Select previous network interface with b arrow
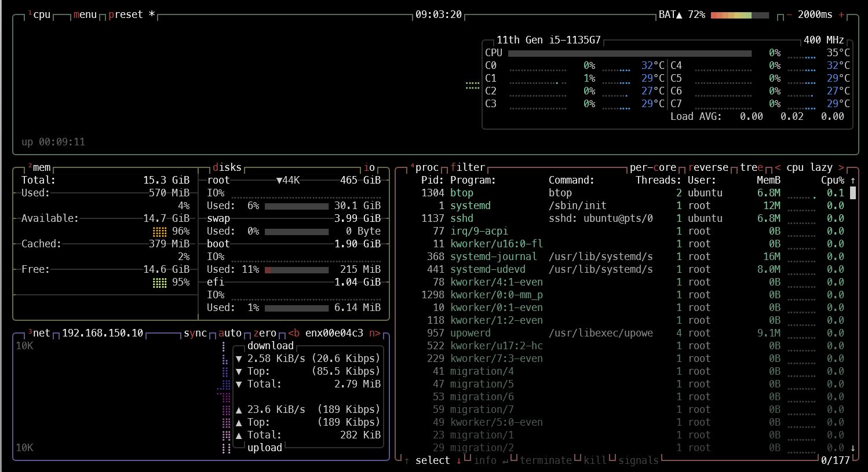Image resolution: width=868 pixels, height=472 pixels. click(x=294, y=333)
